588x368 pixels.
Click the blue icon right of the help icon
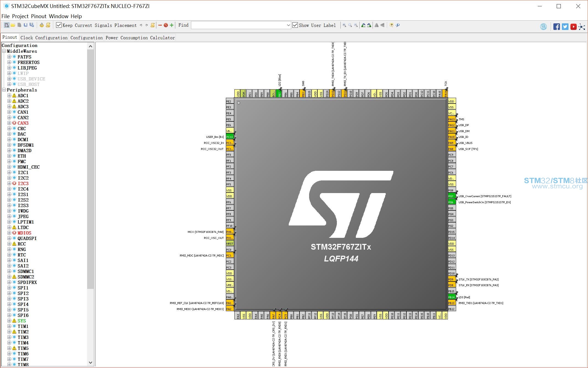coord(398,25)
